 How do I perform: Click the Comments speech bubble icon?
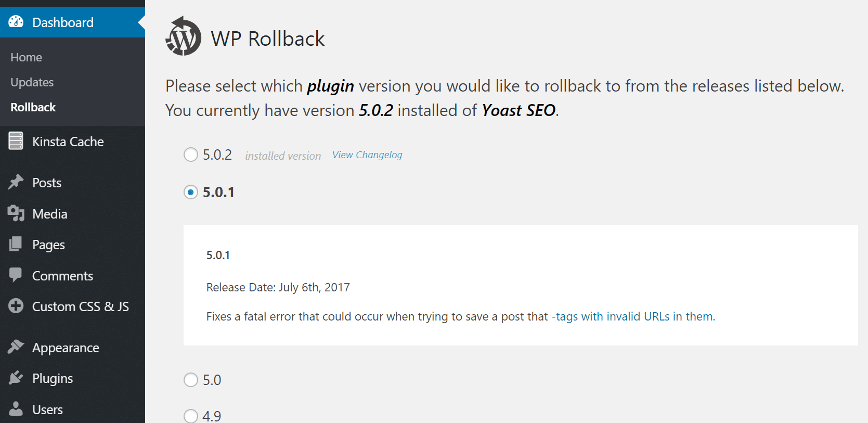coord(16,275)
